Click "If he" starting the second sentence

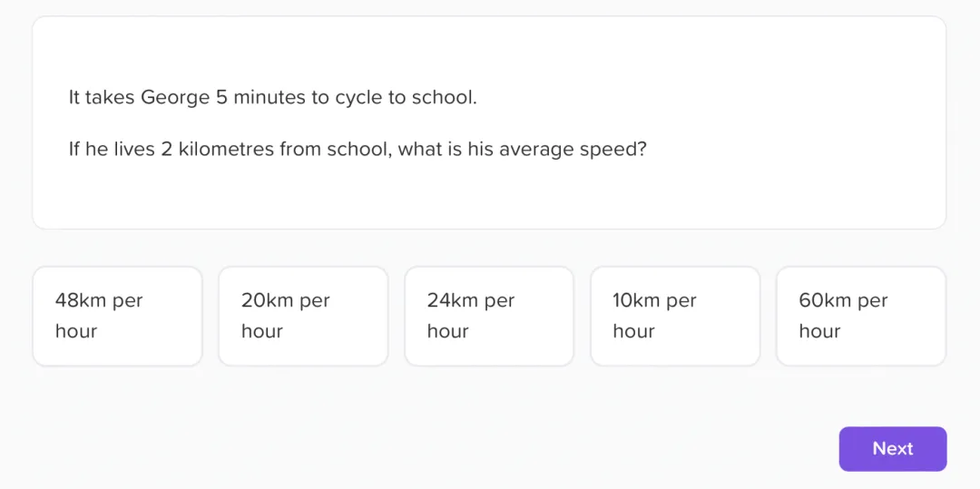88,149
